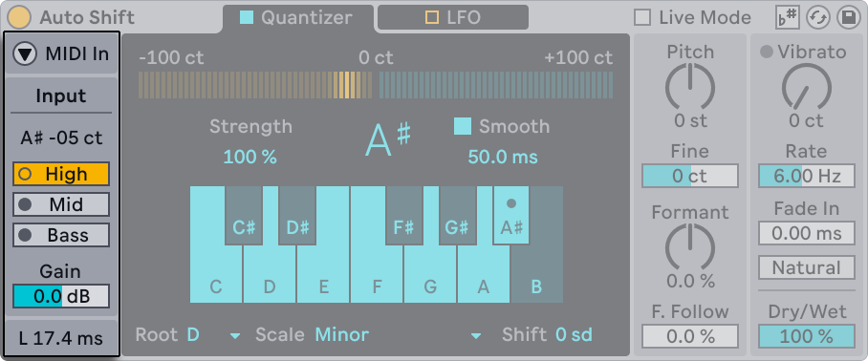Click the Fade In 0.00 ms field
The height and width of the screenshot is (361, 868).
(x=807, y=233)
